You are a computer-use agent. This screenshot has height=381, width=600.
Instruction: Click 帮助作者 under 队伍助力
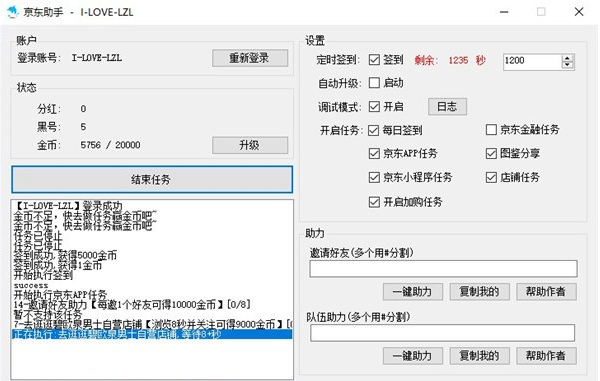click(x=546, y=356)
